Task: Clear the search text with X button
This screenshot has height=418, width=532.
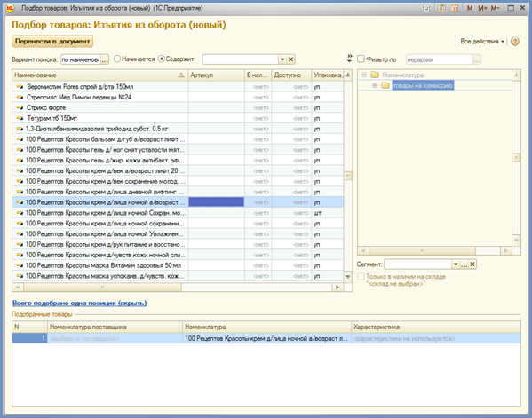Action: 290,59
